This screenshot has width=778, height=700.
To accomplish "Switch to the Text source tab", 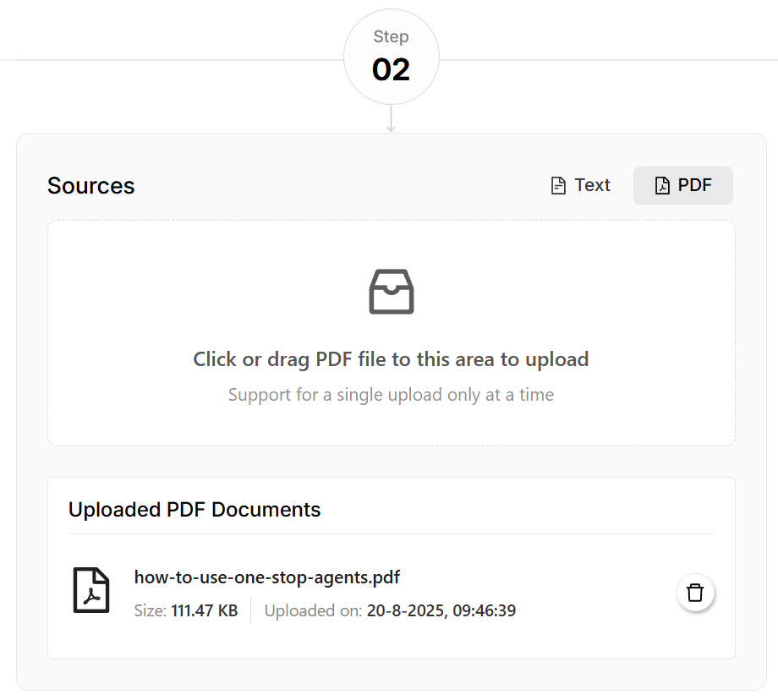I will coord(580,184).
